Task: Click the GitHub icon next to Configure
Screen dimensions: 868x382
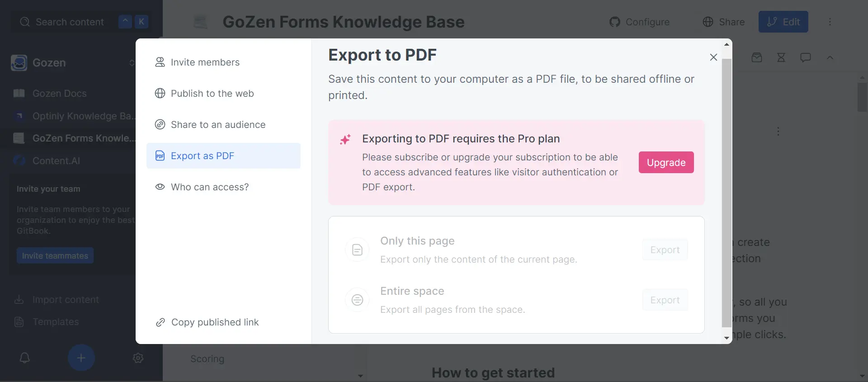Action: click(x=615, y=22)
